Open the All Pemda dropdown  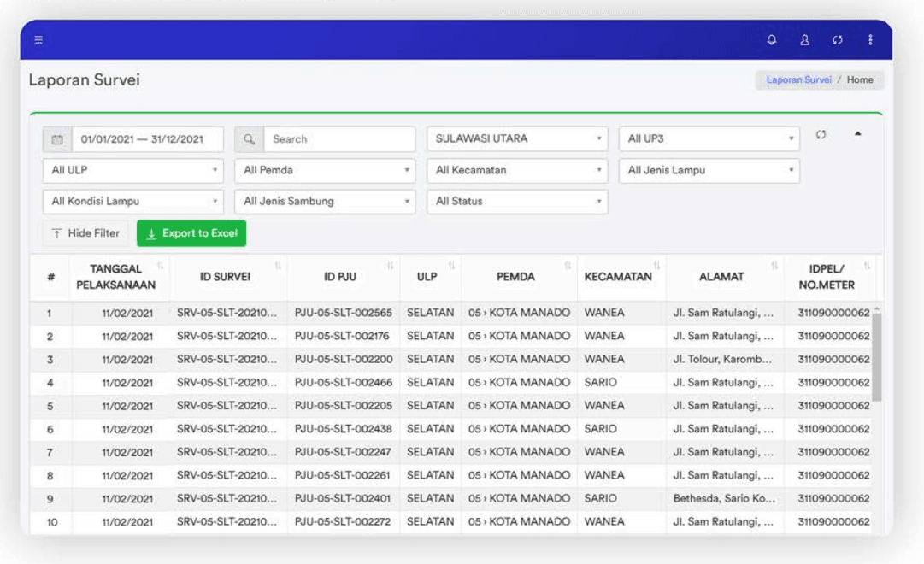point(325,170)
